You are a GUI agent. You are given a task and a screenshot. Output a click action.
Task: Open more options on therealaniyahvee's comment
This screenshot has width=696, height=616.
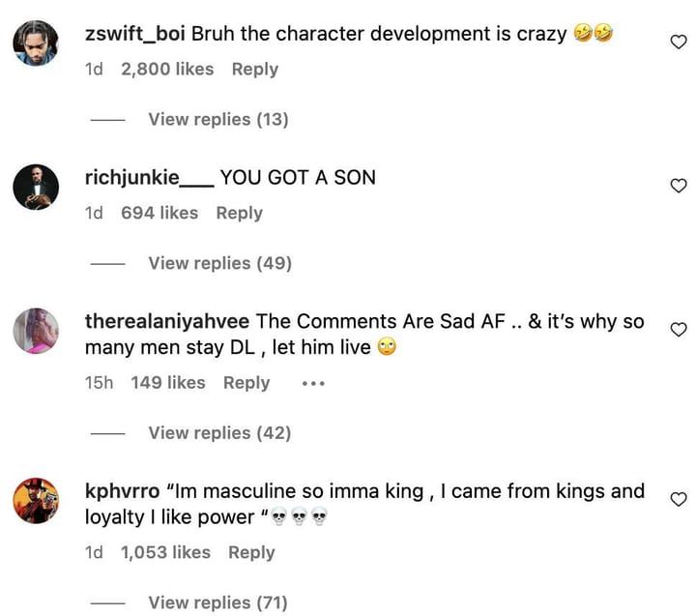pos(312,383)
